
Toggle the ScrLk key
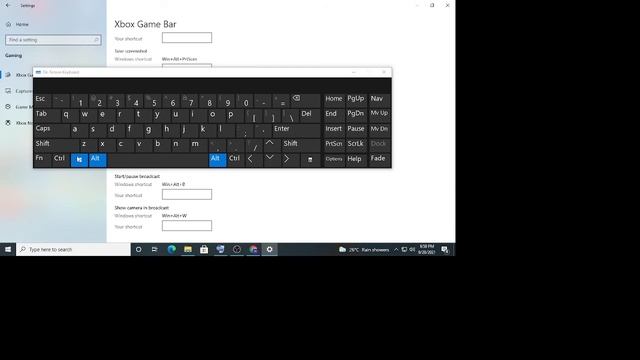(356, 145)
